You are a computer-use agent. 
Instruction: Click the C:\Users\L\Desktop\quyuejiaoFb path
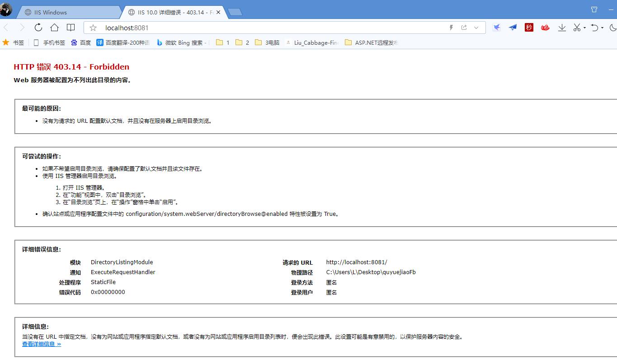tap(371, 272)
